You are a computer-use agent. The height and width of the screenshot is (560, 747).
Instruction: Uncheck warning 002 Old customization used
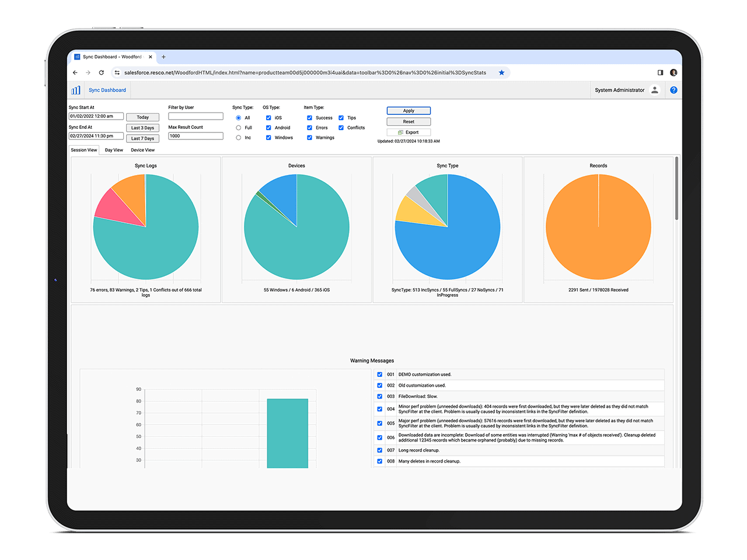(379, 386)
